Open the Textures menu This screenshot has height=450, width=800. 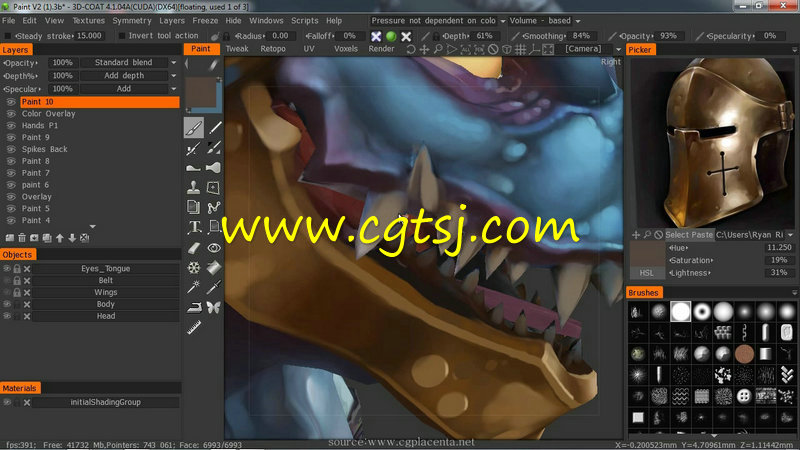coord(88,21)
